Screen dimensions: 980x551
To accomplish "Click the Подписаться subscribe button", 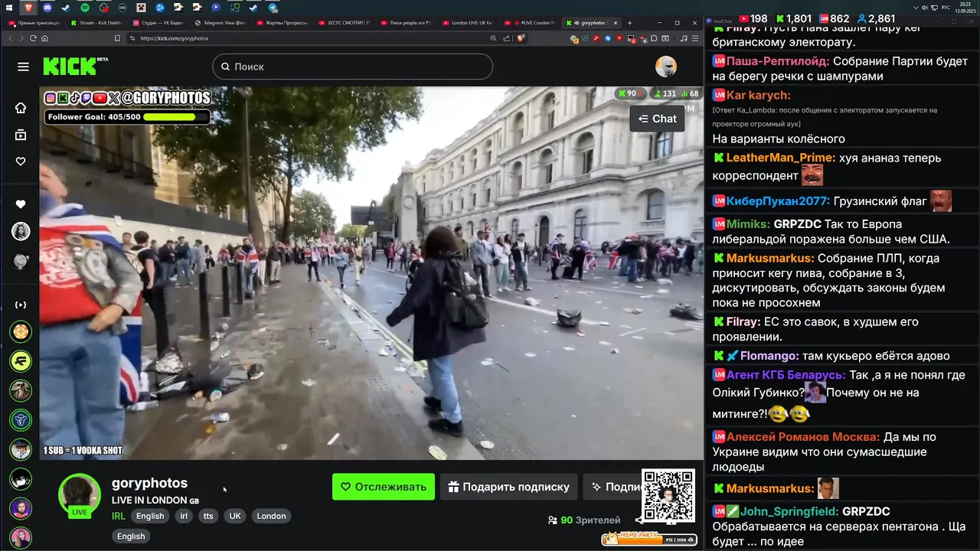I will pyautogui.click(x=612, y=487).
